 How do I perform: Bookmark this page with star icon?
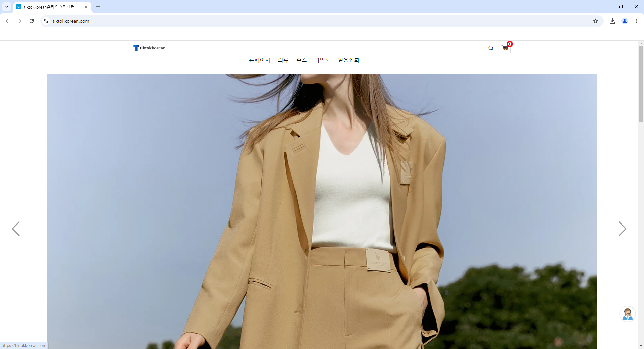coord(596,21)
